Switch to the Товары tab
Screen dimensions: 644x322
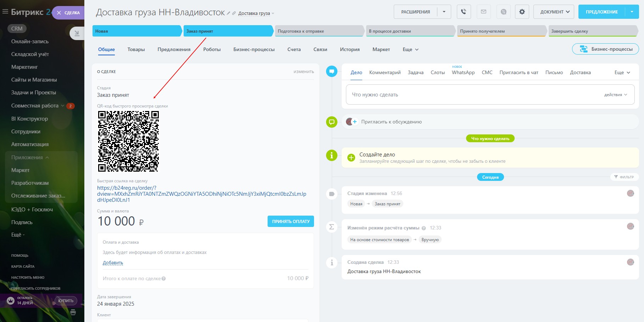coord(136,50)
